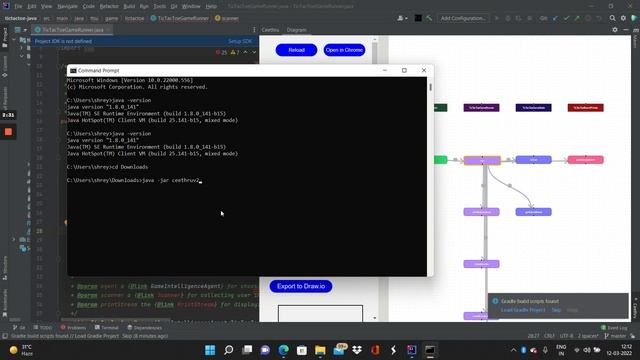
Task: Click Load Gradle Project link in notification
Action: 523,310
